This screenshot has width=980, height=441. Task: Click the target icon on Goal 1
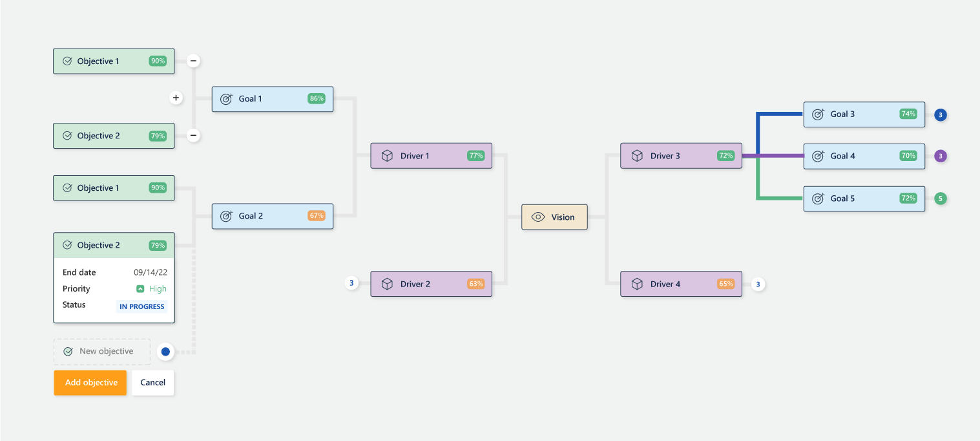pyautogui.click(x=226, y=99)
